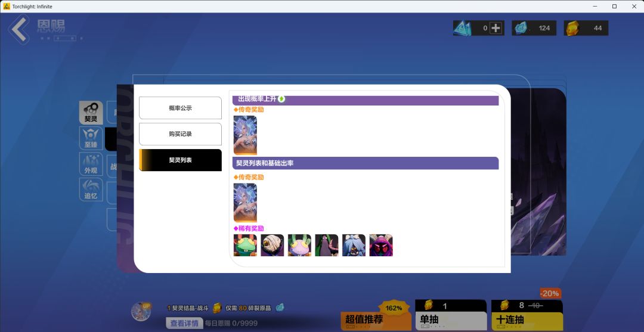Click the 162% value badge
This screenshot has height=332, width=644.
tap(394, 308)
